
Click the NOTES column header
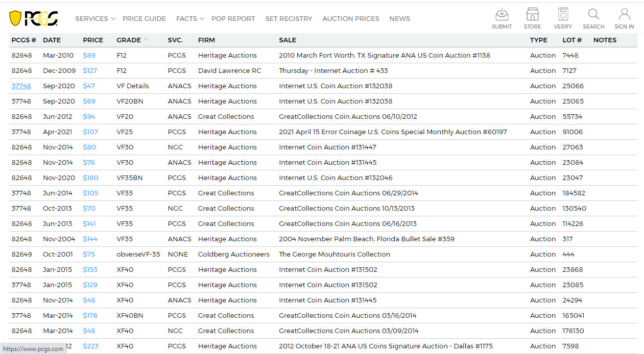605,40
